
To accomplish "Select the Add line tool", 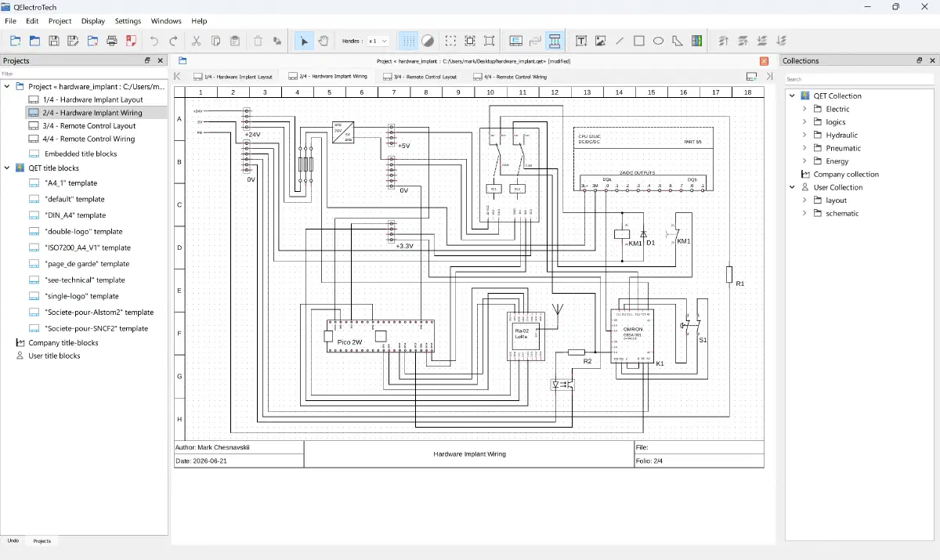I will tap(620, 41).
